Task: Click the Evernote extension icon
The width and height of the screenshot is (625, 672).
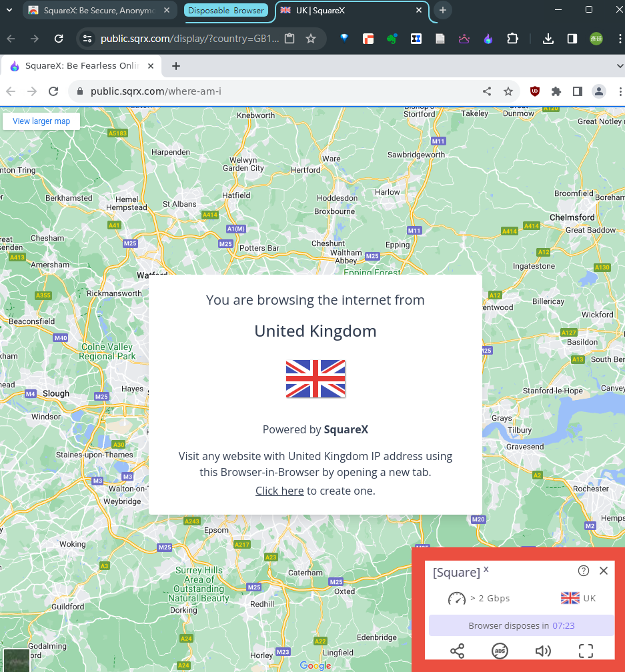Action: [393, 39]
